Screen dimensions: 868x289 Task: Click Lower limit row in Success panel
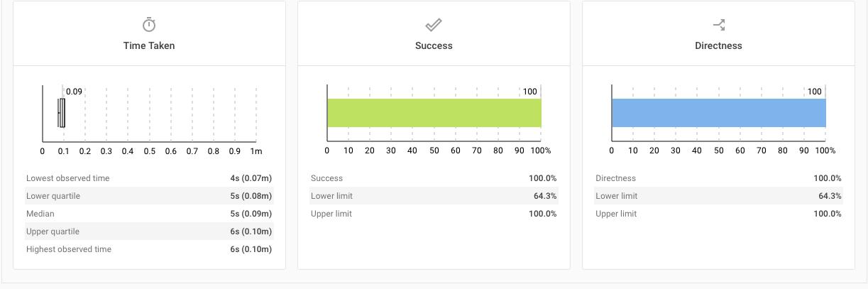(x=434, y=196)
